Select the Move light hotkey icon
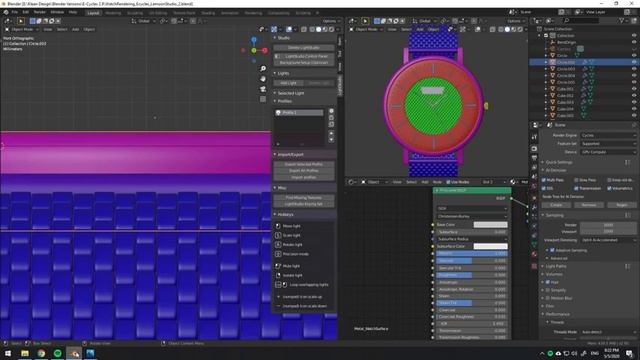This screenshot has width=640, height=360. click(x=278, y=226)
